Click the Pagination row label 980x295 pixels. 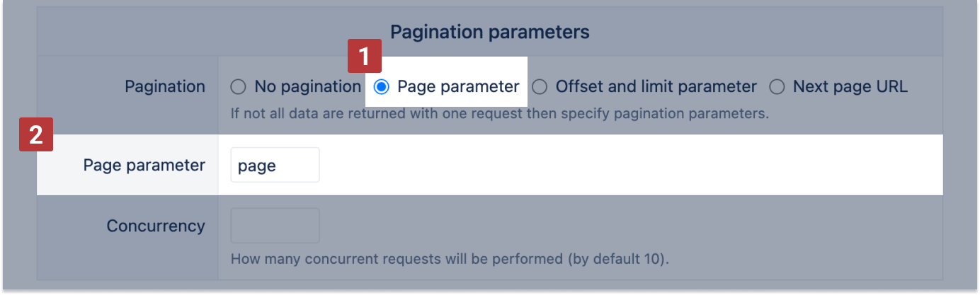click(x=165, y=87)
